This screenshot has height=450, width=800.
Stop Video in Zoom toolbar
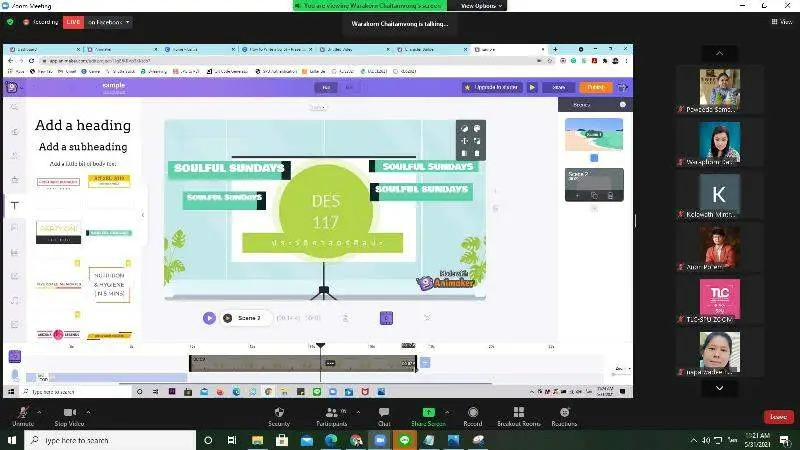point(69,412)
